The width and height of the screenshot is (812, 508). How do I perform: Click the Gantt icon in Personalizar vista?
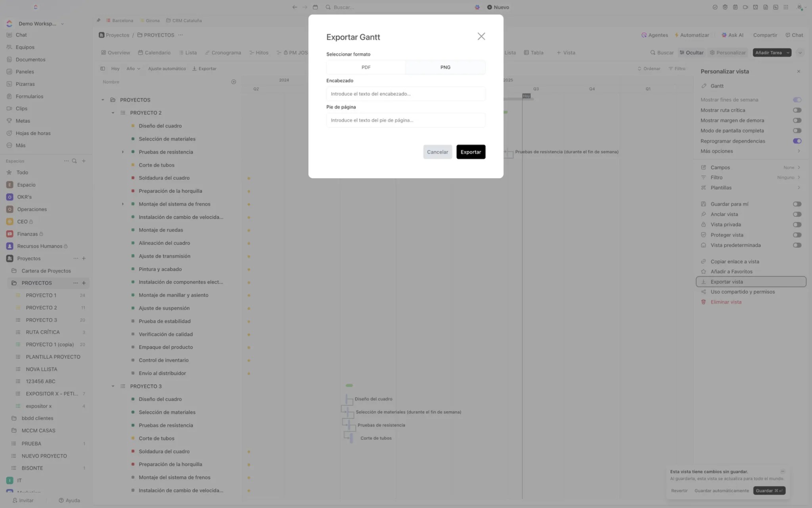[x=704, y=86]
